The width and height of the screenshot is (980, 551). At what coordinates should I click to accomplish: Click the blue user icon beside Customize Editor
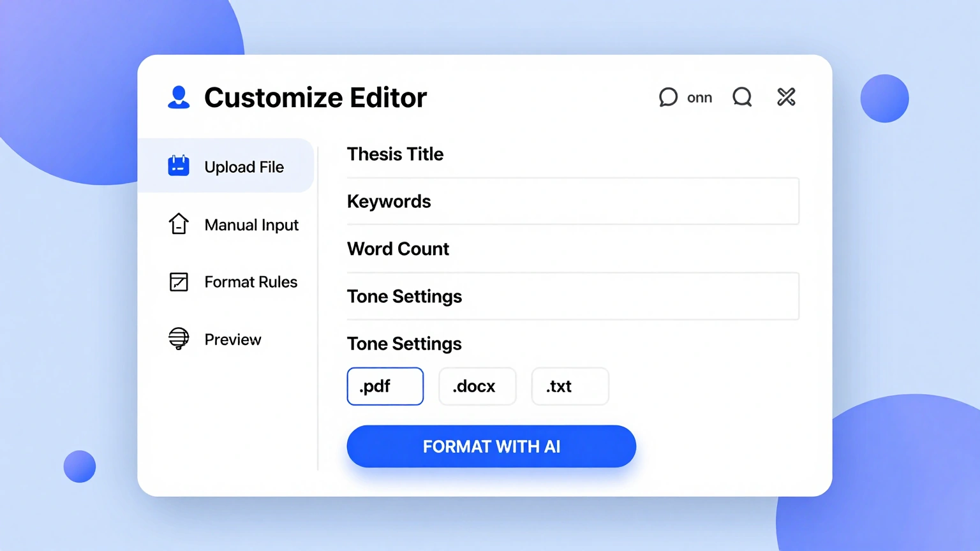pos(179,97)
